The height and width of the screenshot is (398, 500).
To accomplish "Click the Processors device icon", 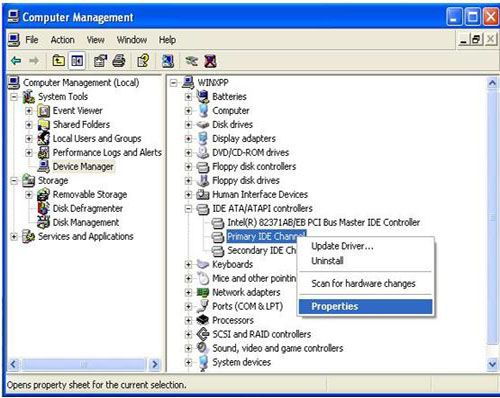I will [x=203, y=320].
